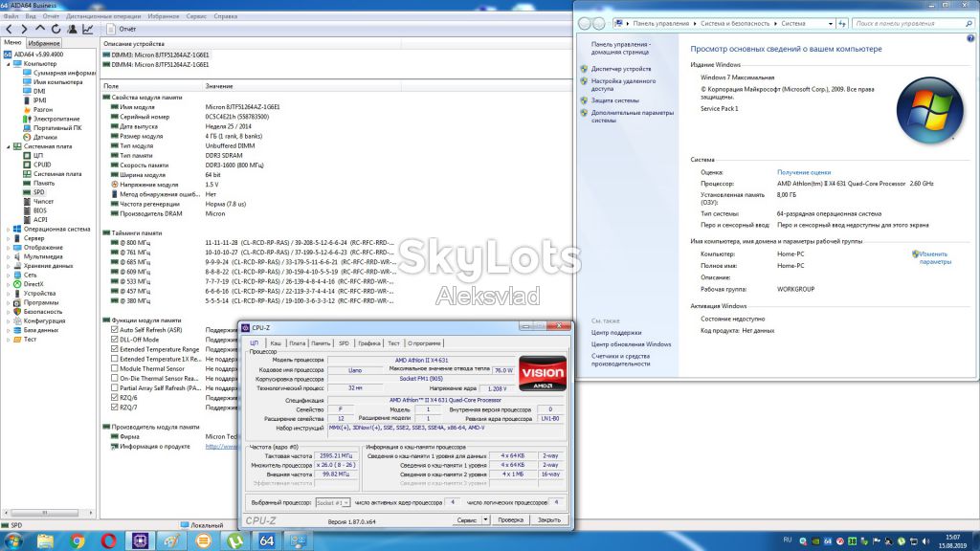Switch to AIDA64 taskbar button

pyautogui.click(x=266, y=541)
